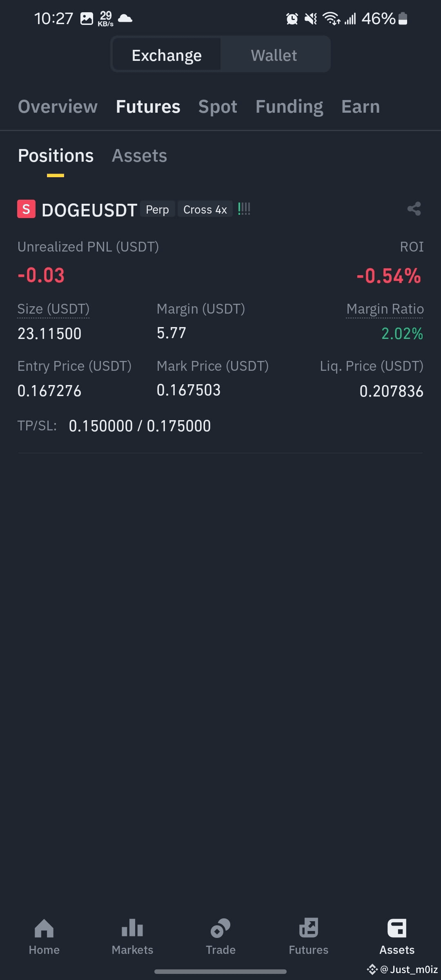Go to the Earn tab
The width and height of the screenshot is (441, 980).
(x=361, y=107)
